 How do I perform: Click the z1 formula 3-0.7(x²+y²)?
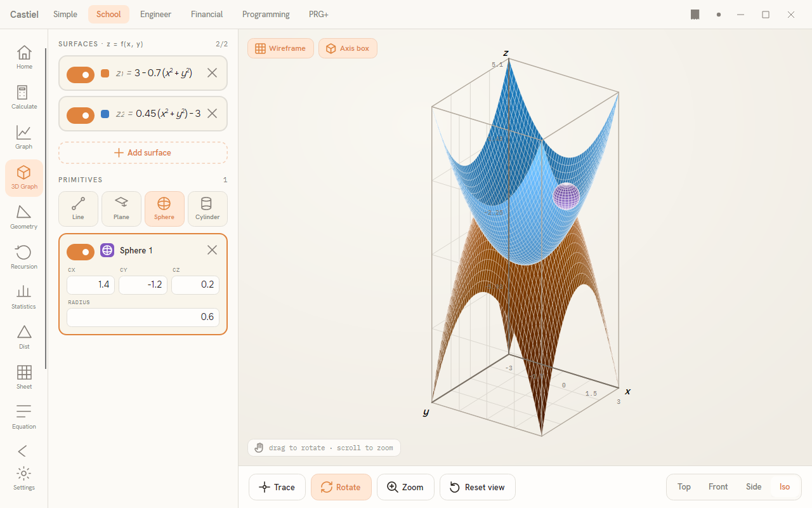click(x=163, y=73)
